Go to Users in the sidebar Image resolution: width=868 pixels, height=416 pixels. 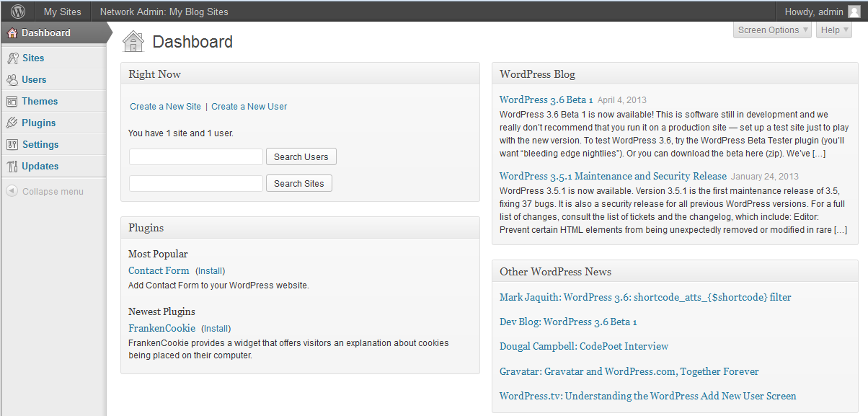(34, 79)
